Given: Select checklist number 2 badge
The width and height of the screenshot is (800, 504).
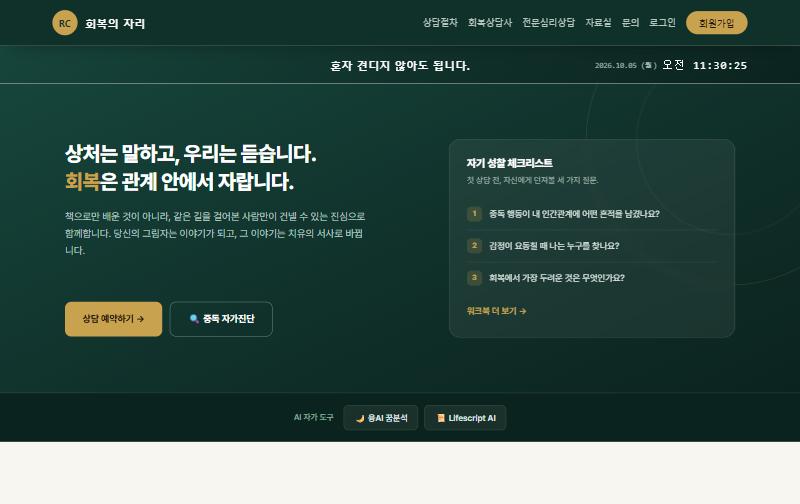Looking at the screenshot, I should tap(474, 246).
